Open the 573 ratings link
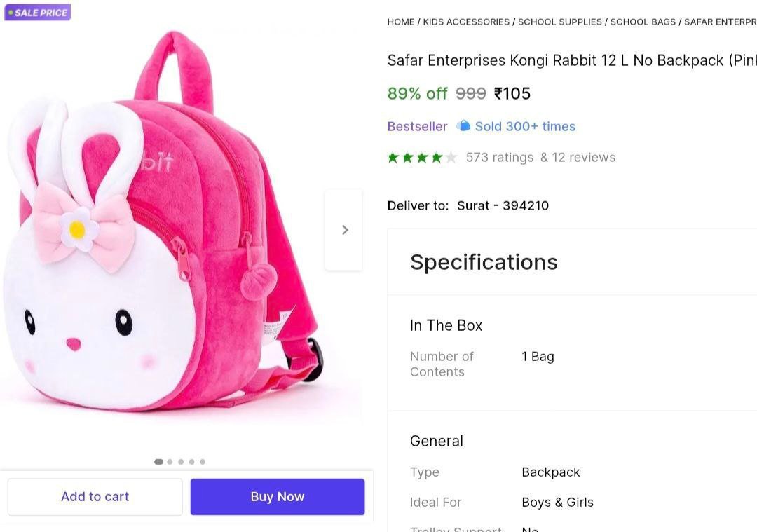 (x=500, y=158)
